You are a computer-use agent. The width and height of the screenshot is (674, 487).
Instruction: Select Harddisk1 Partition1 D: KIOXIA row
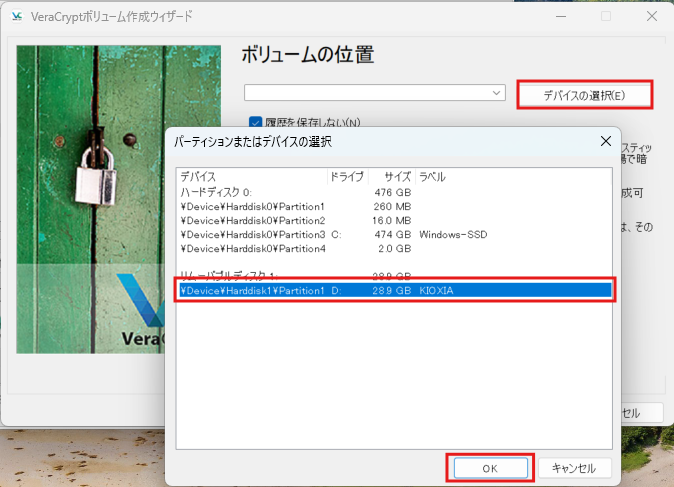394,291
